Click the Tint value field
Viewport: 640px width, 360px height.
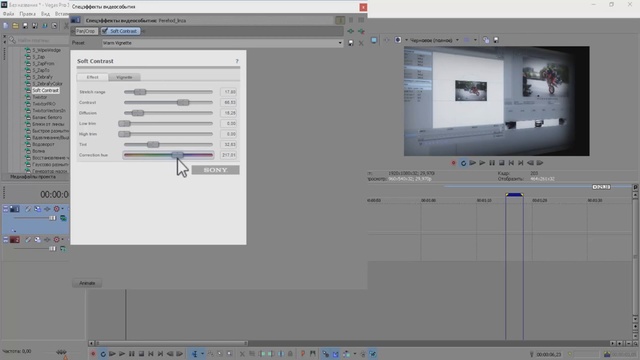(229, 144)
